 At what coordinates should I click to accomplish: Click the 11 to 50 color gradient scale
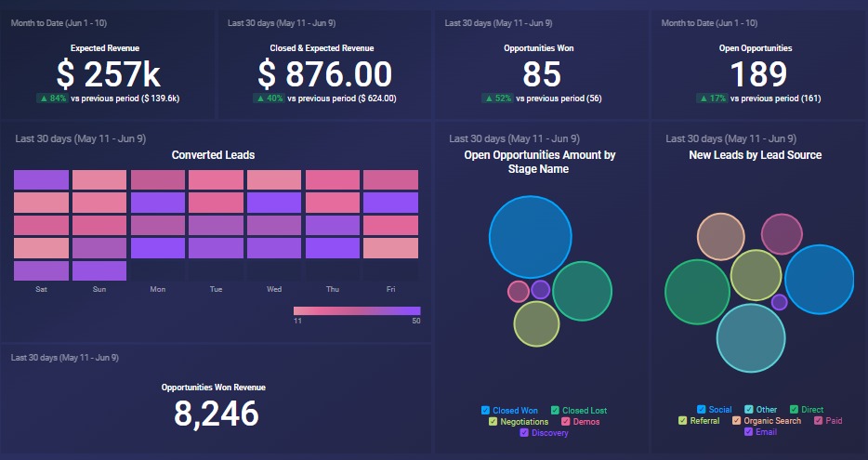click(357, 311)
